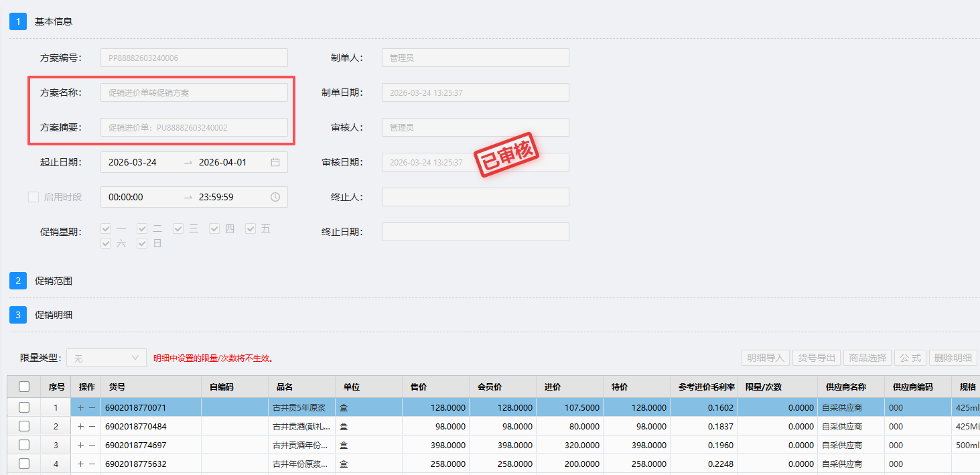Expand the 促销范围 section

(x=54, y=281)
